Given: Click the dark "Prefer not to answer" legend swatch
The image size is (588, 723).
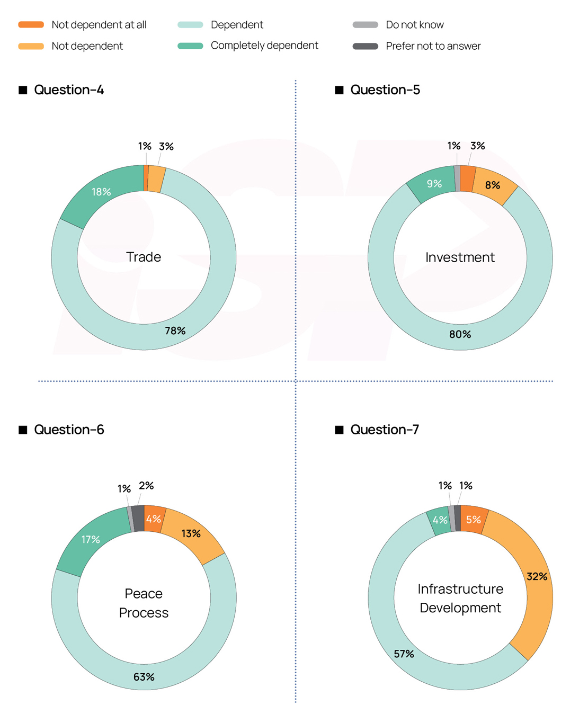Looking at the screenshot, I should [365, 46].
